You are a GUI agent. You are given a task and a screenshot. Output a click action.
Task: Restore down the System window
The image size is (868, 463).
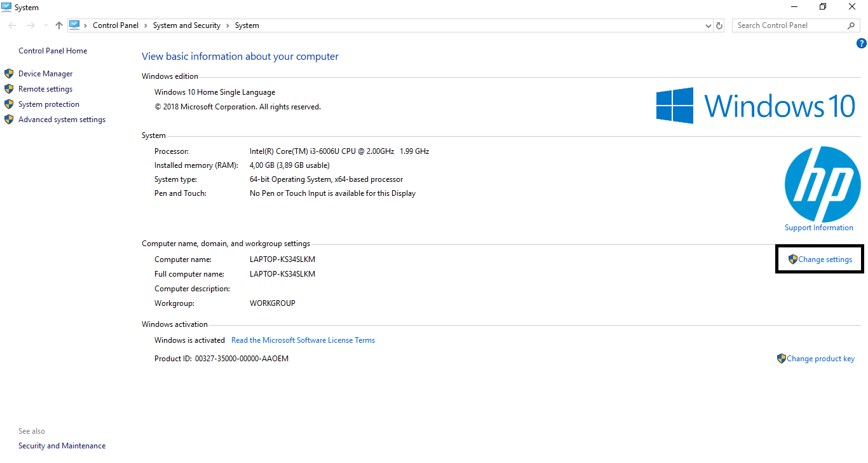tap(823, 7)
